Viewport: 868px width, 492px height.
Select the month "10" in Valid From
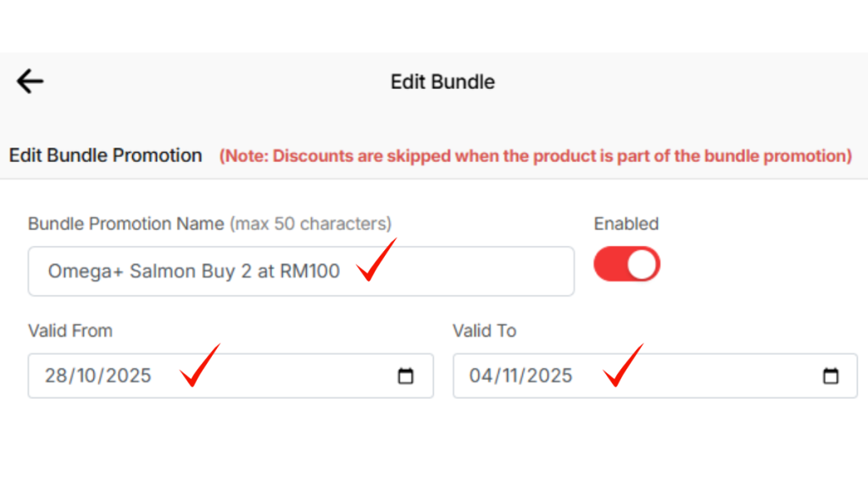pos(87,376)
